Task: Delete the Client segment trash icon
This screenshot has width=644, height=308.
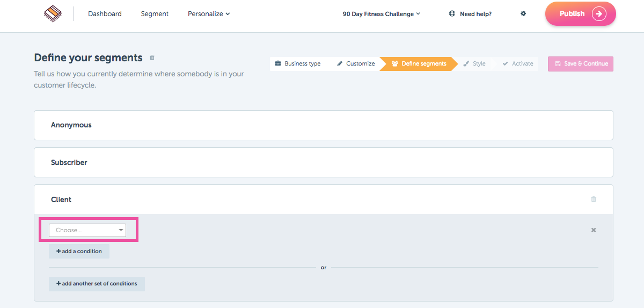Action: [x=594, y=199]
